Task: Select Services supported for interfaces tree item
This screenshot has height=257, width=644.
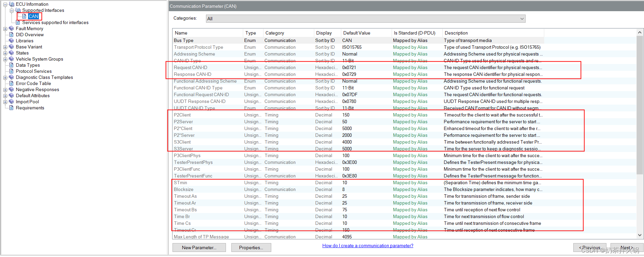Action: [55, 22]
